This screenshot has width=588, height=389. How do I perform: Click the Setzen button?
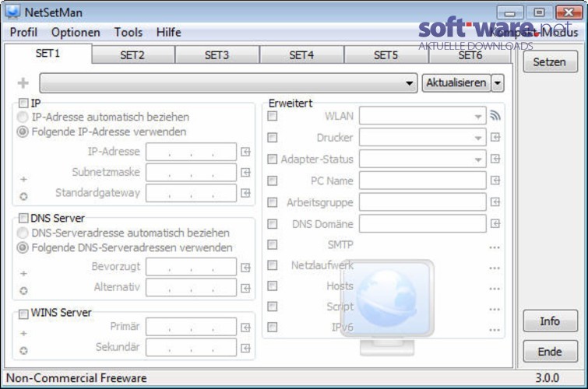pos(550,61)
